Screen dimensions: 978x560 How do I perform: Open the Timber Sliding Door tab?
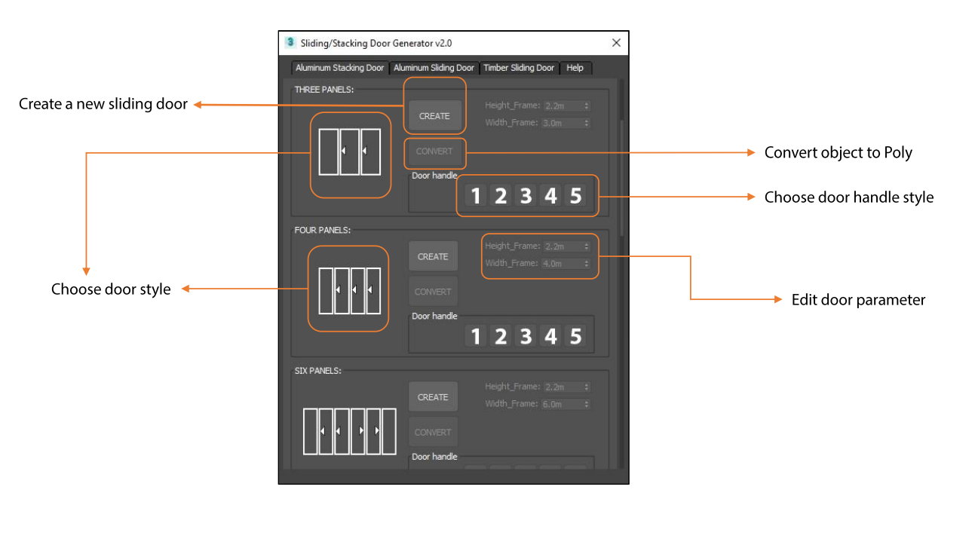[519, 68]
